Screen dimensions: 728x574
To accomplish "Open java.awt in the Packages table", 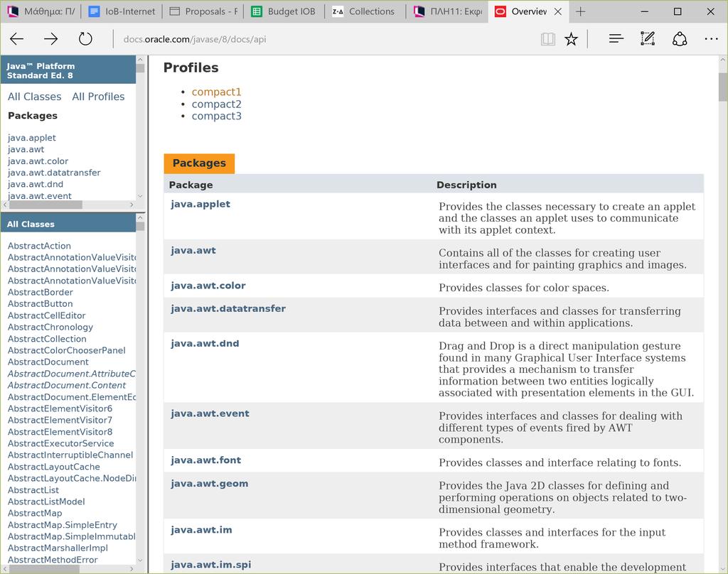I will pos(193,251).
